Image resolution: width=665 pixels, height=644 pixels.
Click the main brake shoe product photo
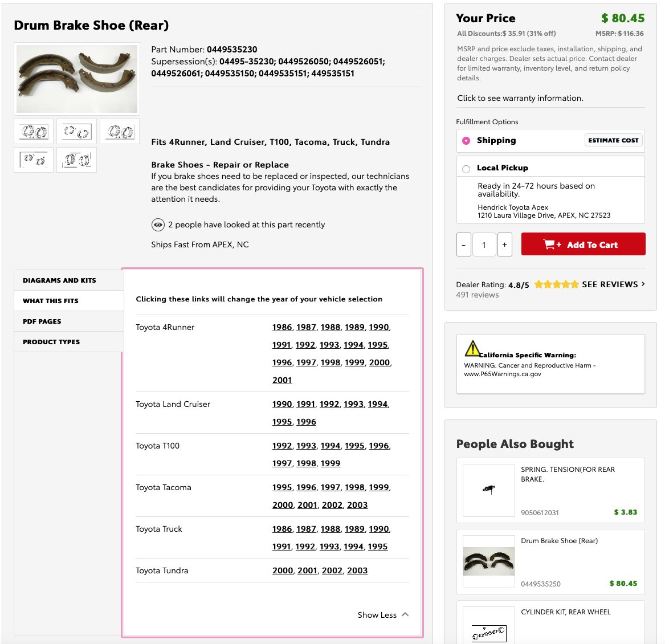point(77,79)
